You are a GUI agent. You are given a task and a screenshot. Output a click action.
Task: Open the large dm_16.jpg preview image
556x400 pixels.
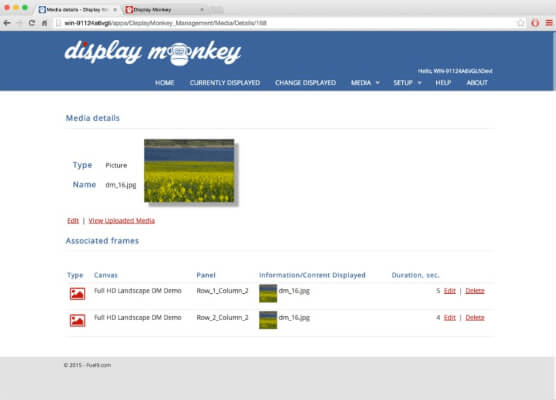click(x=189, y=171)
